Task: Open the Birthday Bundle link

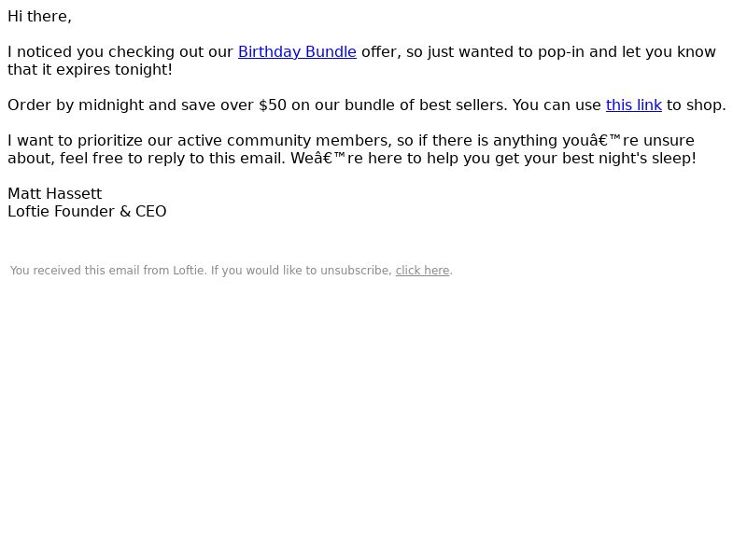Action: [x=297, y=52]
